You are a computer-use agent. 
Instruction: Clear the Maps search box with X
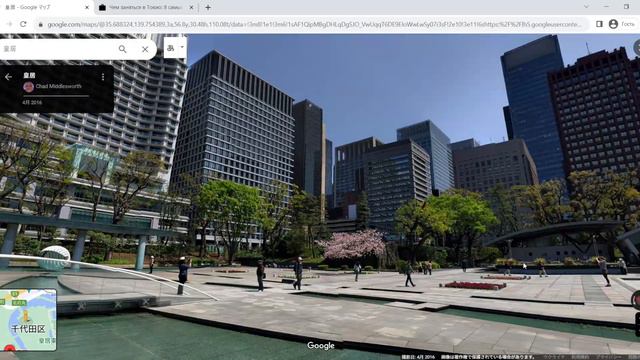click(x=145, y=49)
